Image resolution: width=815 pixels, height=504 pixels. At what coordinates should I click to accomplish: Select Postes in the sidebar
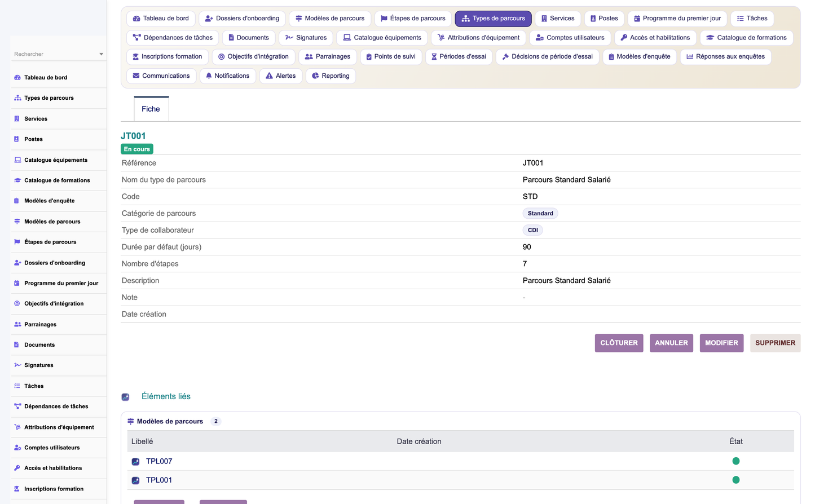coord(59,139)
